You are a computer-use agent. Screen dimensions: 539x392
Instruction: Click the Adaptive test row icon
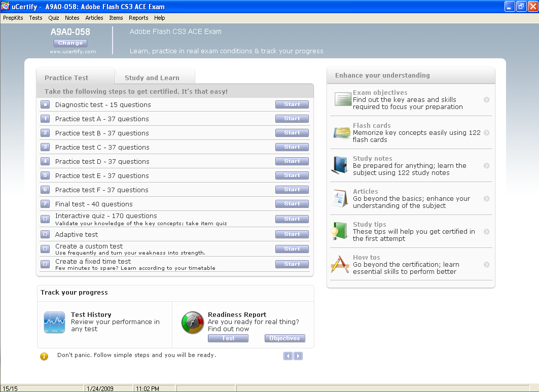click(x=45, y=234)
